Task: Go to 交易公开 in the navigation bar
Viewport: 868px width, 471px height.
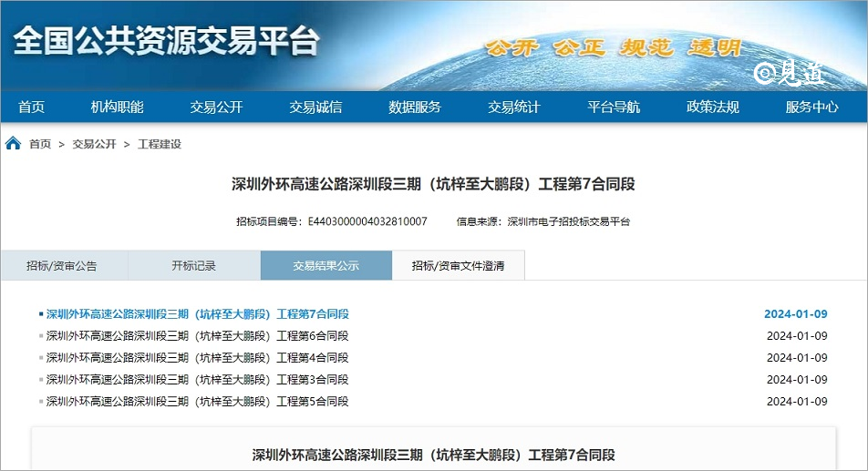Action: (216, 108)
